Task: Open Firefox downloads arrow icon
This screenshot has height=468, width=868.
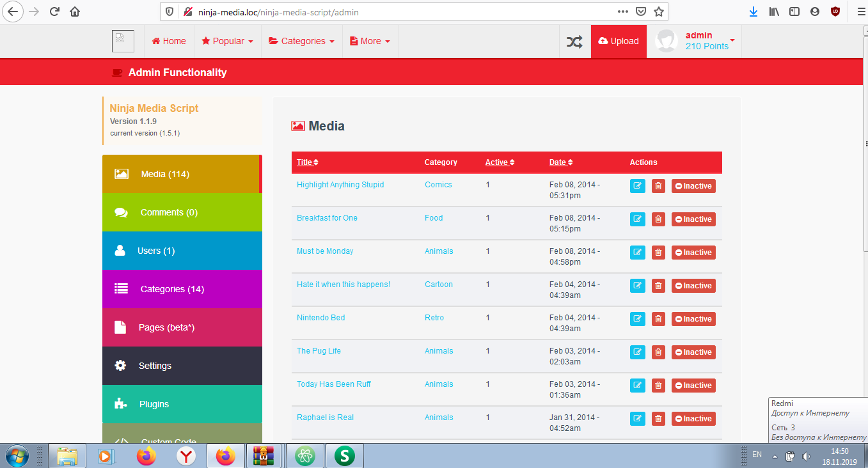Action: click(x=754, y=12)
